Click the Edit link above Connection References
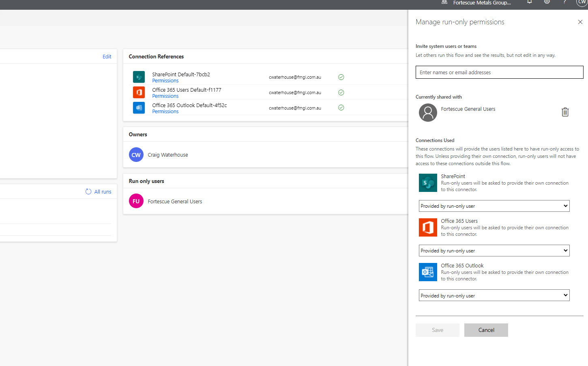Image resolution: width=588 pixels, height=366 pixels. click(x=107, y=56)
